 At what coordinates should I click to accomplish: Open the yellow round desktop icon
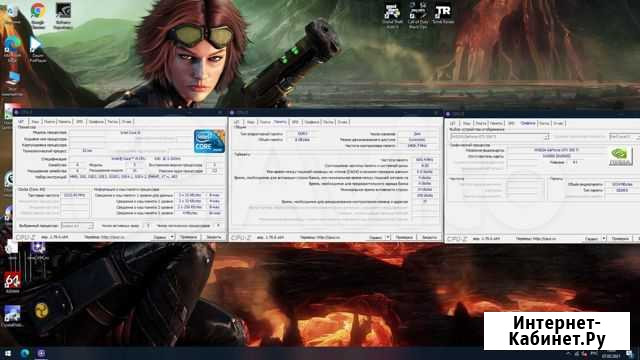(x=41, y=311)
